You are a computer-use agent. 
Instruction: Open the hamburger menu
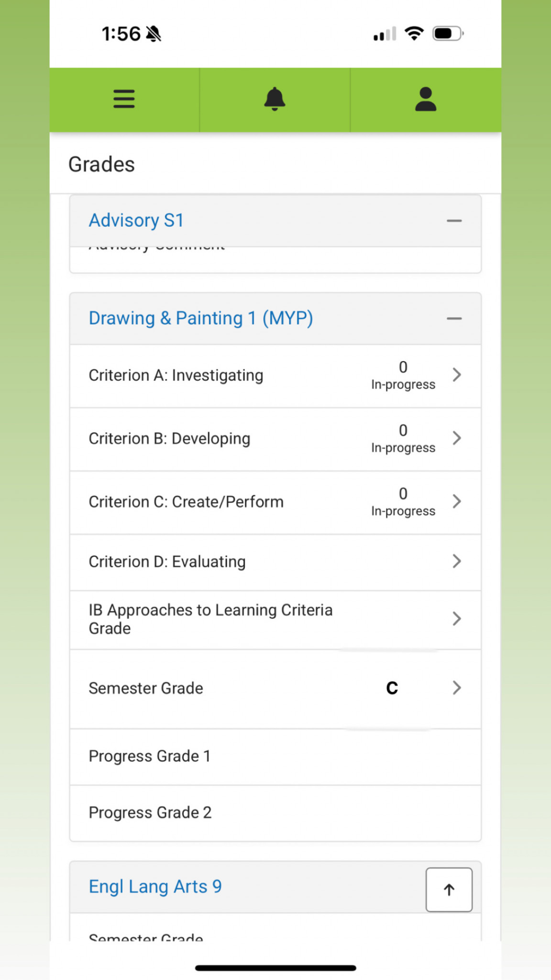coord(124,99)
